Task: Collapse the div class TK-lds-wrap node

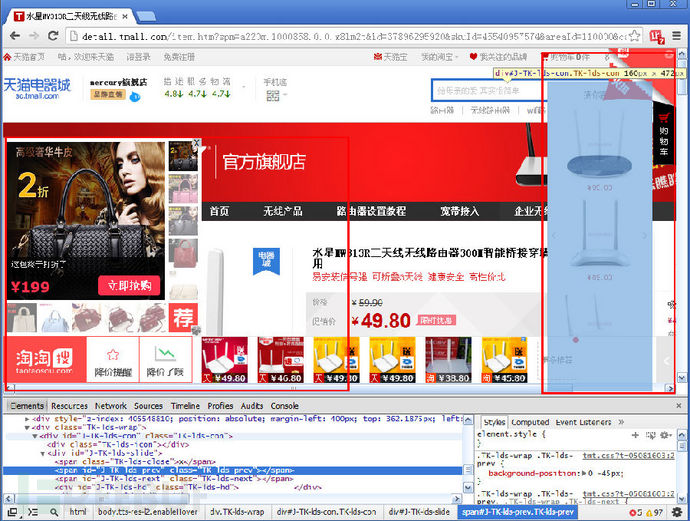Action: pyautogui.click(x=27, y=427)
